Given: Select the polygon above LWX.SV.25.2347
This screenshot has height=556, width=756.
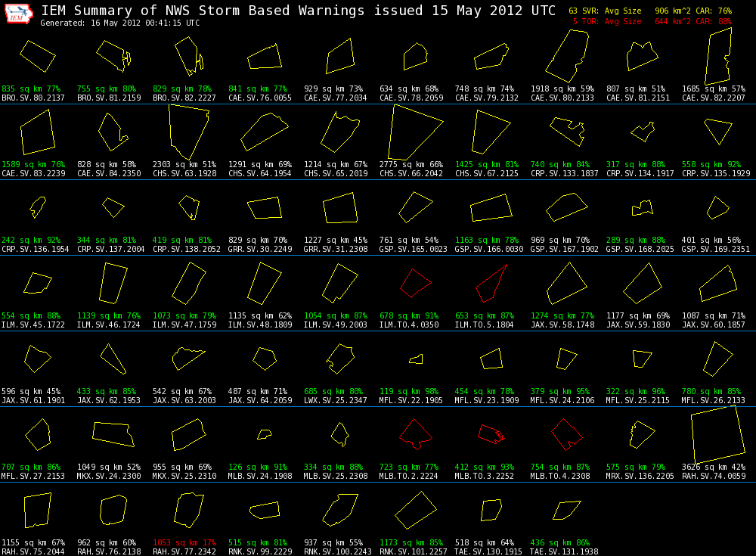Looking at the screenshot, I should coord(340,359).
